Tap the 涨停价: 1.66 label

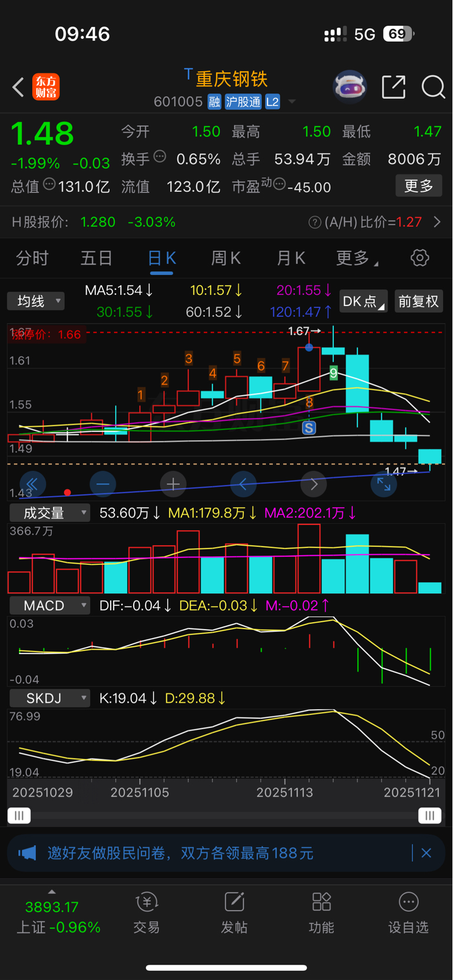point(46,334)
